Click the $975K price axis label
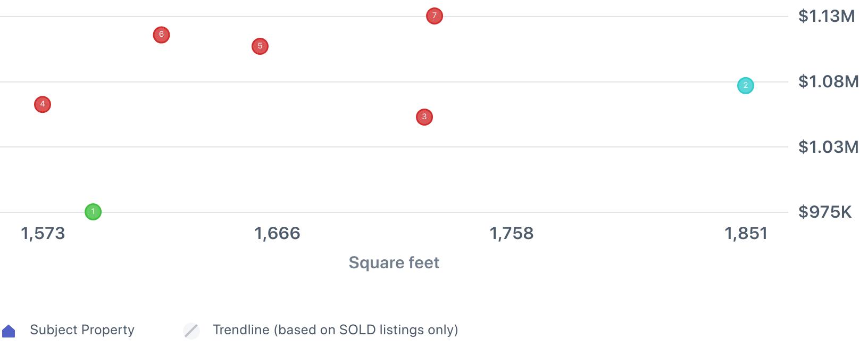868x346 pixels. tap(825, 212)
